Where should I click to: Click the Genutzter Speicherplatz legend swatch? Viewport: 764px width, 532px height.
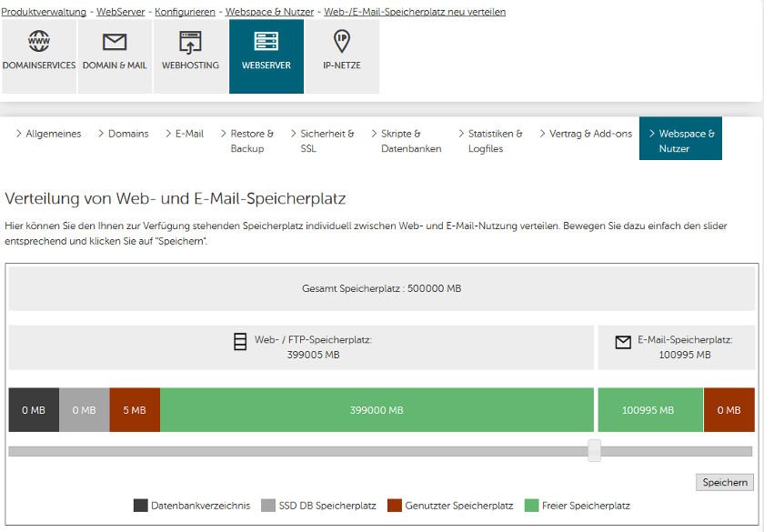coord(394,506)
